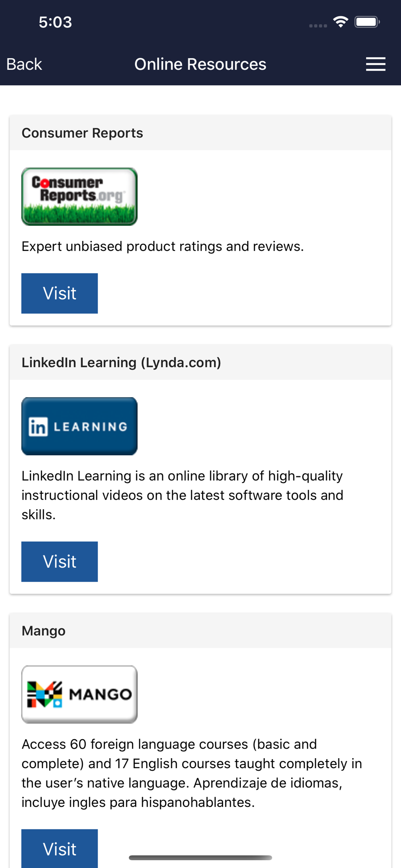Tap the 5:03 clock in status bar
Image resolution: width=401 pixels, height=868 pixels.
pyautogui.click(x=55, y=22)
